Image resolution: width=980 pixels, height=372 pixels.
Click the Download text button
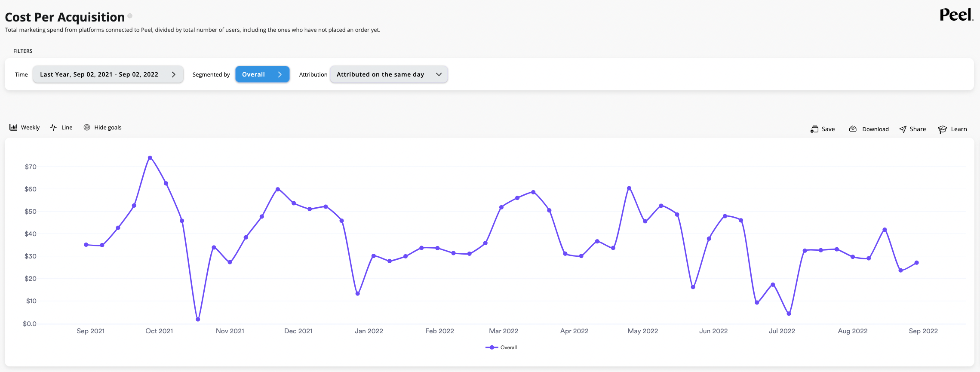click(875, 129)
